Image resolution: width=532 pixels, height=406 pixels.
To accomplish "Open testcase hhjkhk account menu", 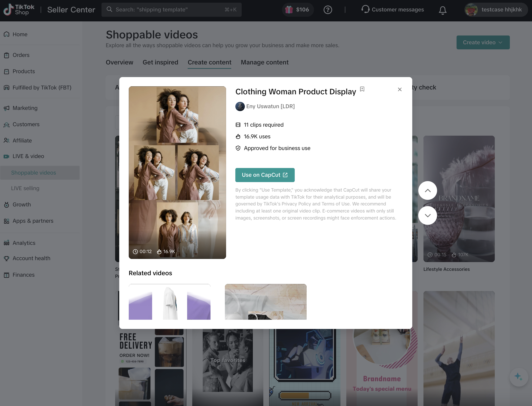I will (x=496, y=10).
